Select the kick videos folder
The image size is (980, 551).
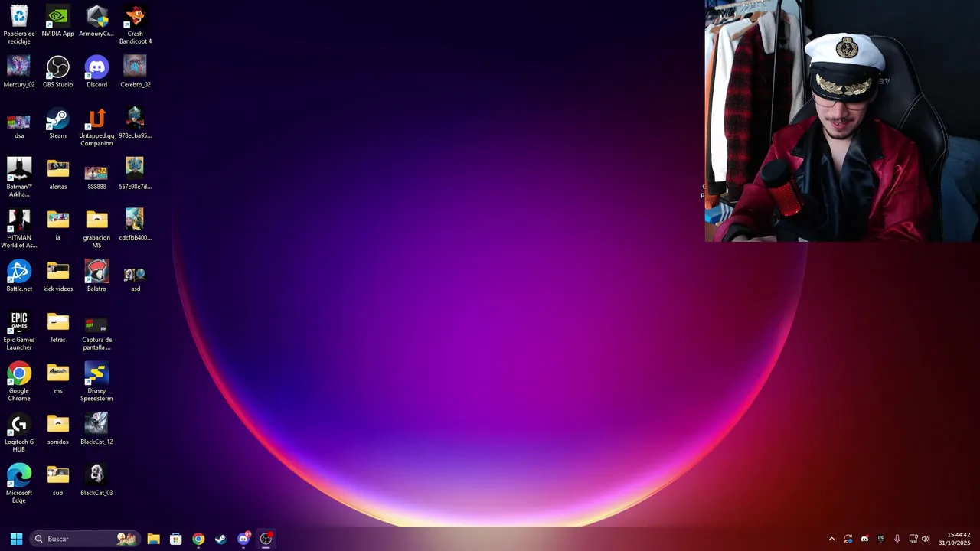(x=58, y=276)
